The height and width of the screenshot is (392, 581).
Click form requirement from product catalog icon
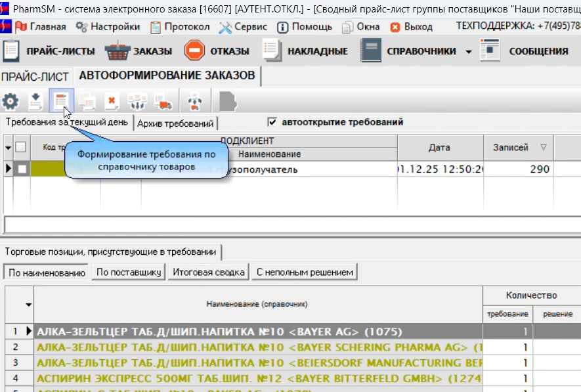pos(62,102)
